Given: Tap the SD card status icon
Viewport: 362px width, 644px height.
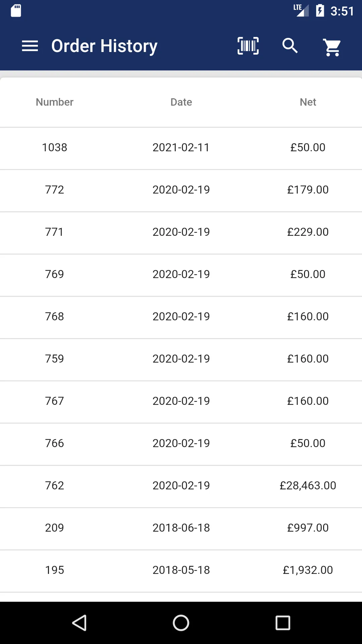Looking at the screenshot, I should [x=16, y=11].
